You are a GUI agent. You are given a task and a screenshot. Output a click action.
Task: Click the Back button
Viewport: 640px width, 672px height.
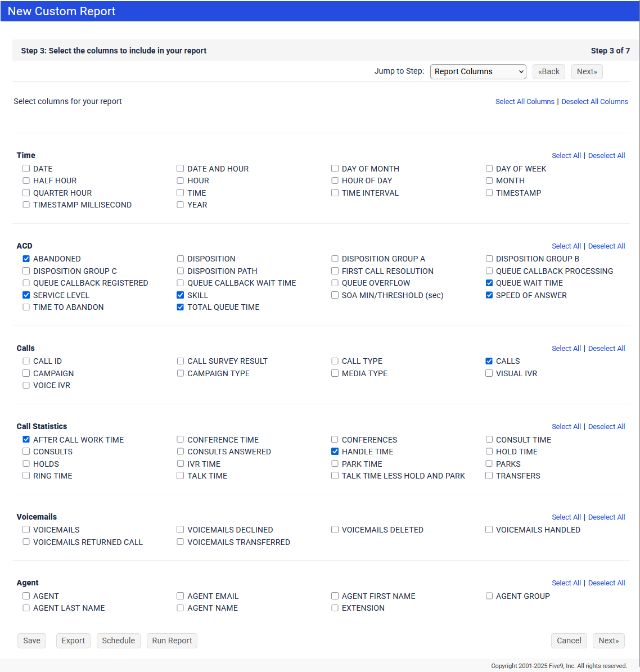coord(548,71)
